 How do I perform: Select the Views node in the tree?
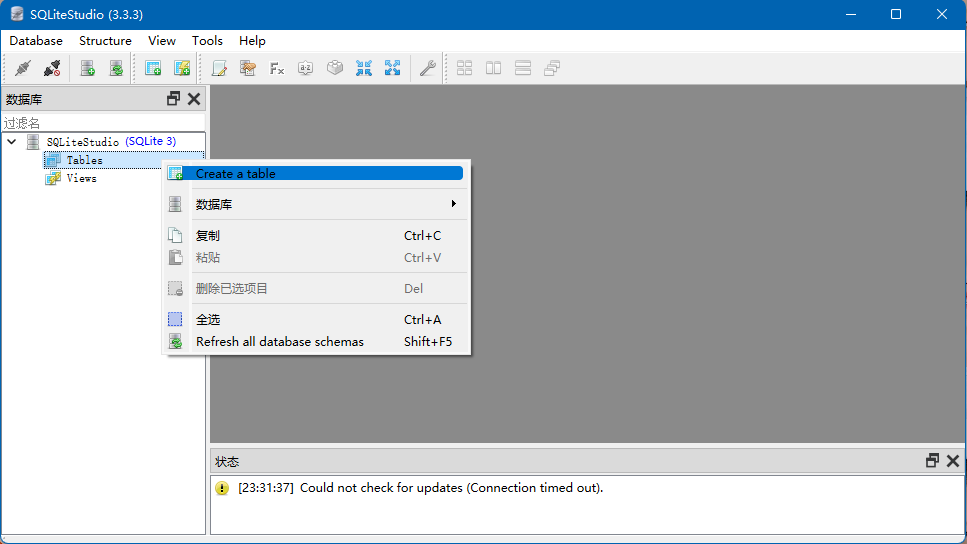(x=81, y=178)
